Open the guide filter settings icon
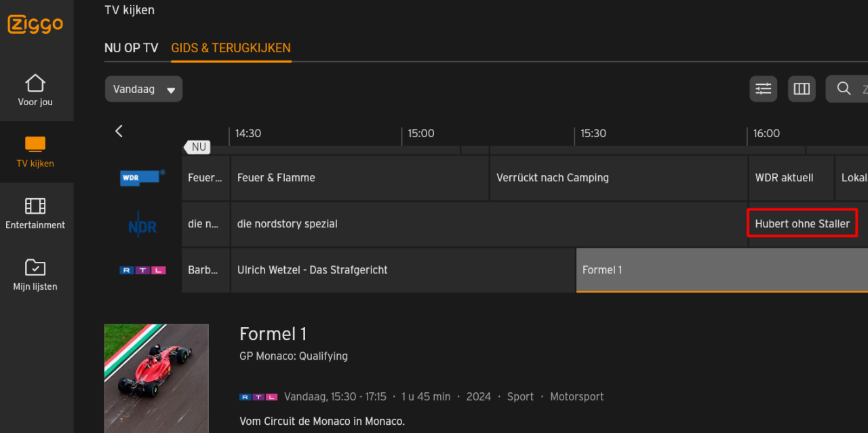The width and height of the screenshot is (868, 433). 763,89
